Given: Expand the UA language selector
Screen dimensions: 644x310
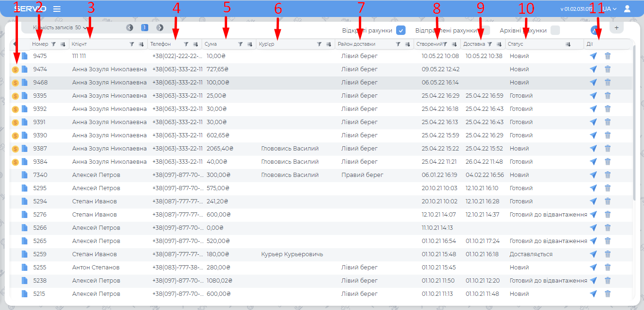Looking at the screenshot, I should point(610,9).
